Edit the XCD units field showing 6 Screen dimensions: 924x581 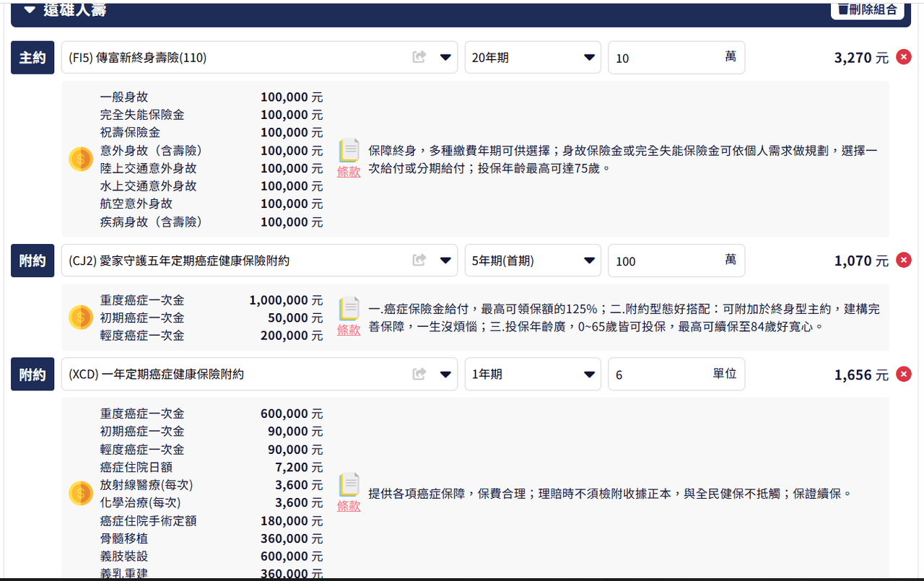pos(676,374)
